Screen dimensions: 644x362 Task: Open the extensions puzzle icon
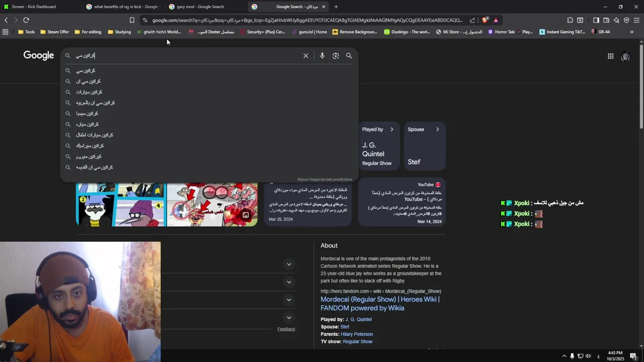(x=570, y=20)
